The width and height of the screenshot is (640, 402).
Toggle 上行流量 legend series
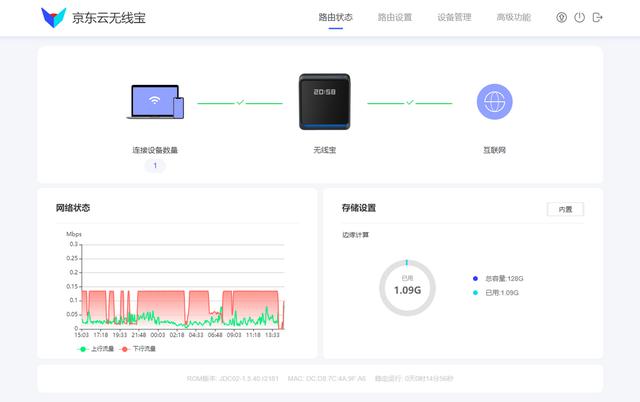pos(99,349)
